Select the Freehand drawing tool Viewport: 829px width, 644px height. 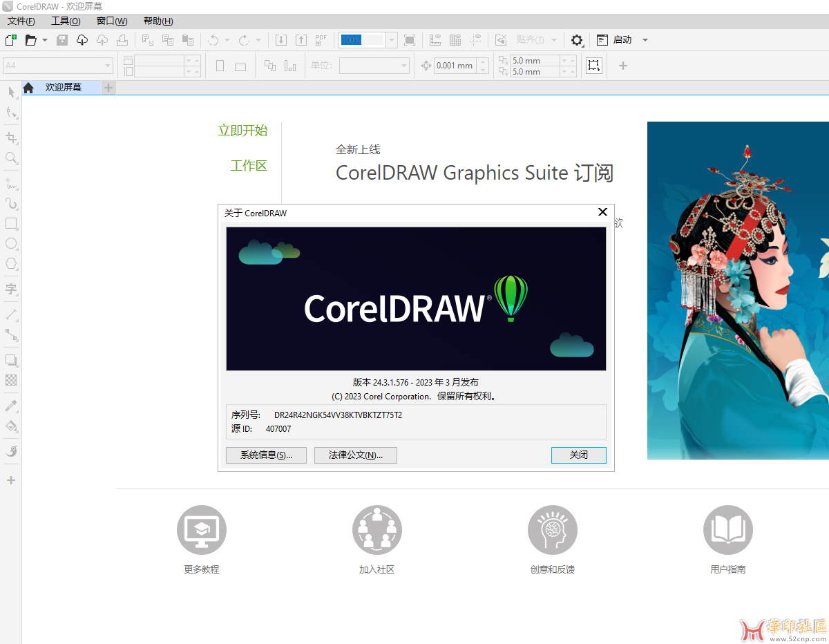11,184
